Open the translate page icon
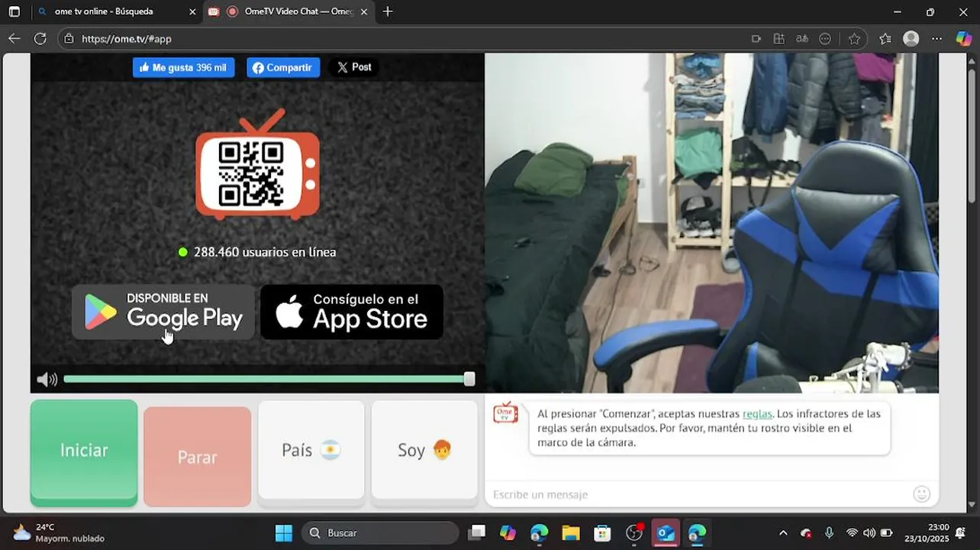 point(802,39)
